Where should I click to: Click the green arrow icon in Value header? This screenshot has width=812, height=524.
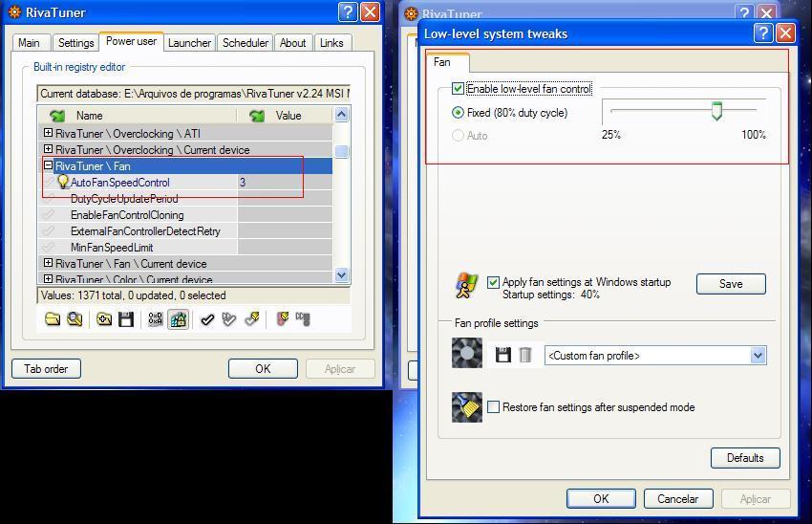point(257,115)
